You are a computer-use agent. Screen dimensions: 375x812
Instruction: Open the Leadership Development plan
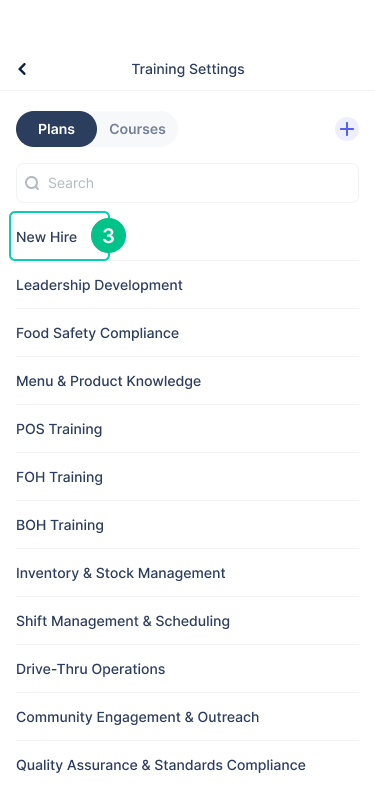[188, 285]
